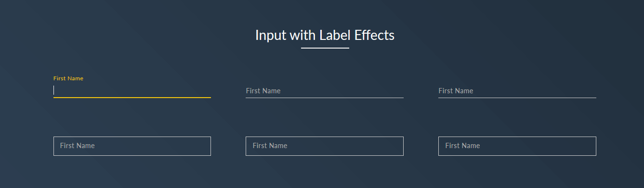This screenshot has height=188, width=644.
Task: Click First Name placeholder in bottom-right box
Action: [x=462, y=146]
